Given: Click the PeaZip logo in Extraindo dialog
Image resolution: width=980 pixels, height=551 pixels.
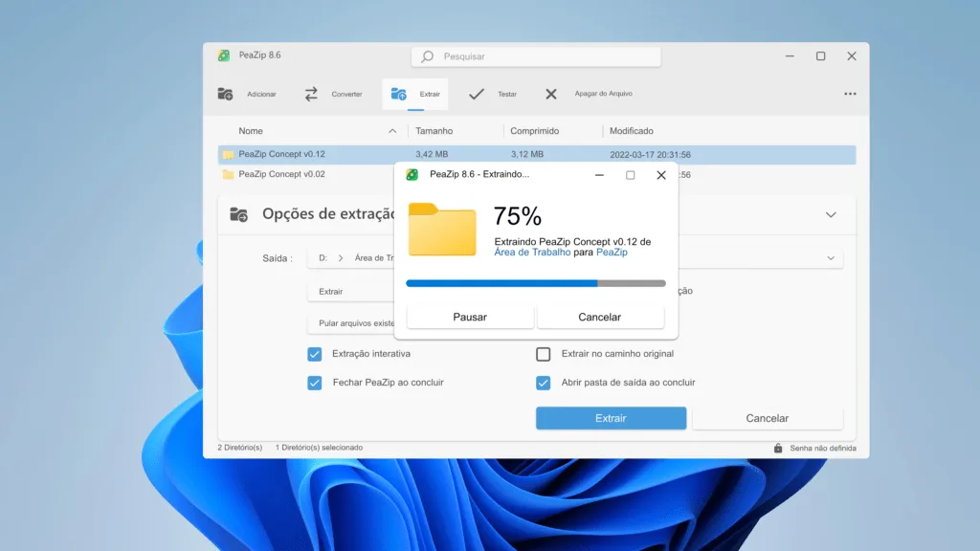Looking at the screenshot, I should (412, 174).
